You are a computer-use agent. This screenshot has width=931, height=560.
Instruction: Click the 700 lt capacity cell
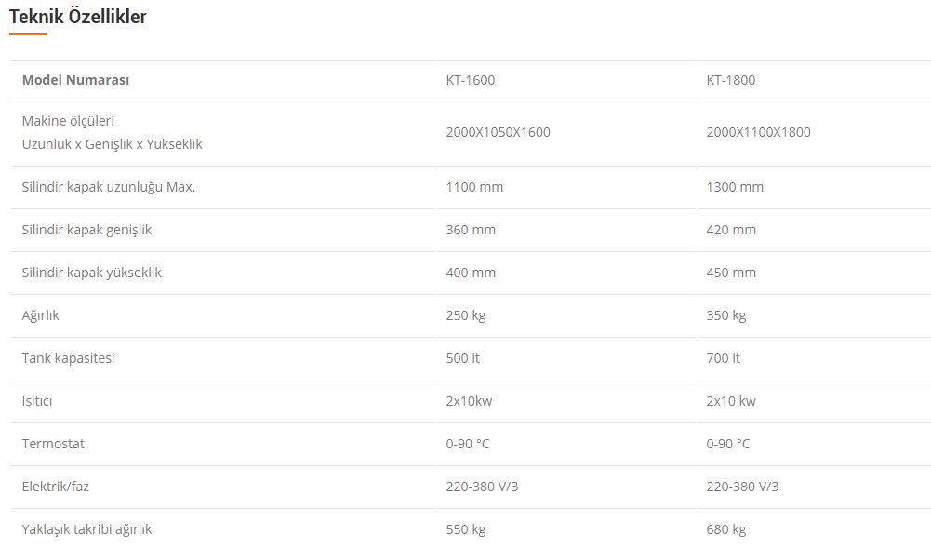[x=723, y=358]
